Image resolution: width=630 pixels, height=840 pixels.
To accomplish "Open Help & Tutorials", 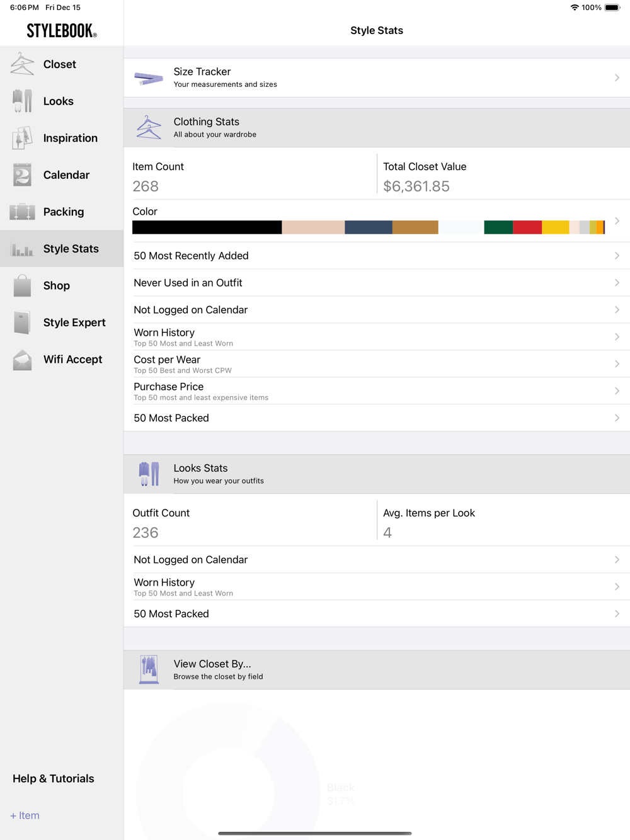I will pyautogui.click(x=54, y=778).
